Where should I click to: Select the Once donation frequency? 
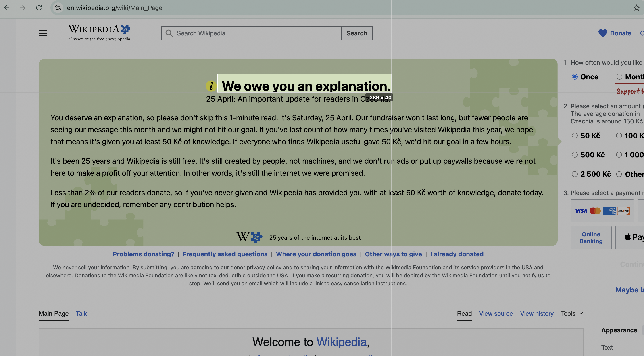point(575,77)
